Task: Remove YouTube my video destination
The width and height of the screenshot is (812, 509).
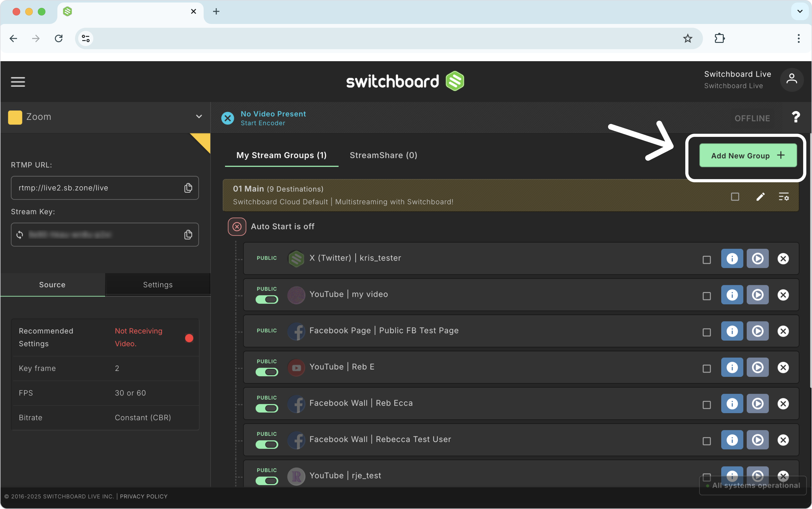Action: (x=783, y=295)
